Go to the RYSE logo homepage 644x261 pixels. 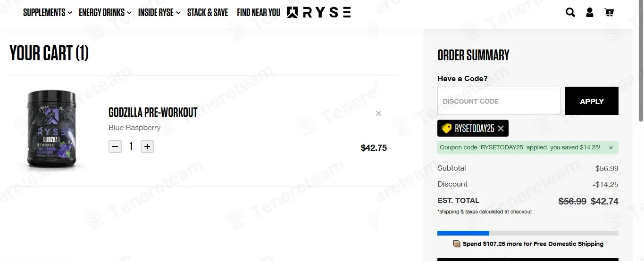pos(319,13)
